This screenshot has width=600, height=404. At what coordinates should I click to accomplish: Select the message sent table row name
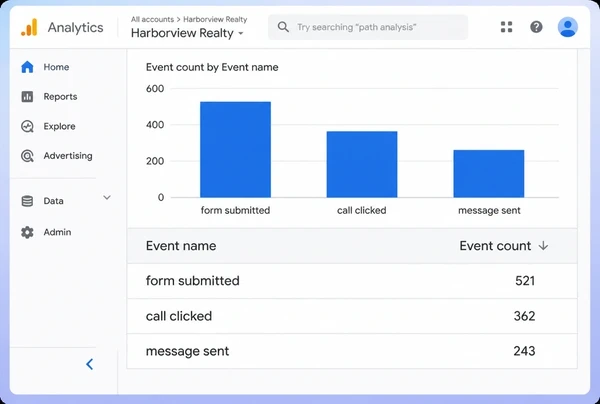[188, 351]
